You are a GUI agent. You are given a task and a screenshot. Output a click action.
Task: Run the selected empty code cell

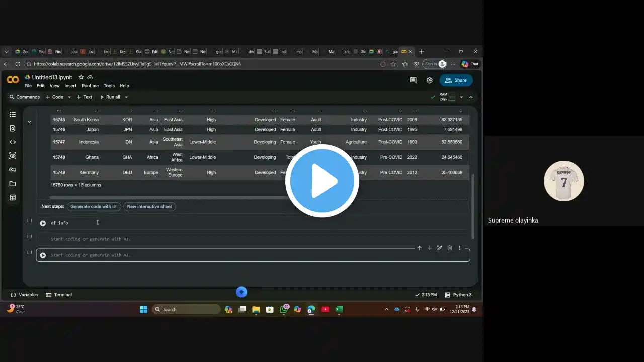(43, 255)
